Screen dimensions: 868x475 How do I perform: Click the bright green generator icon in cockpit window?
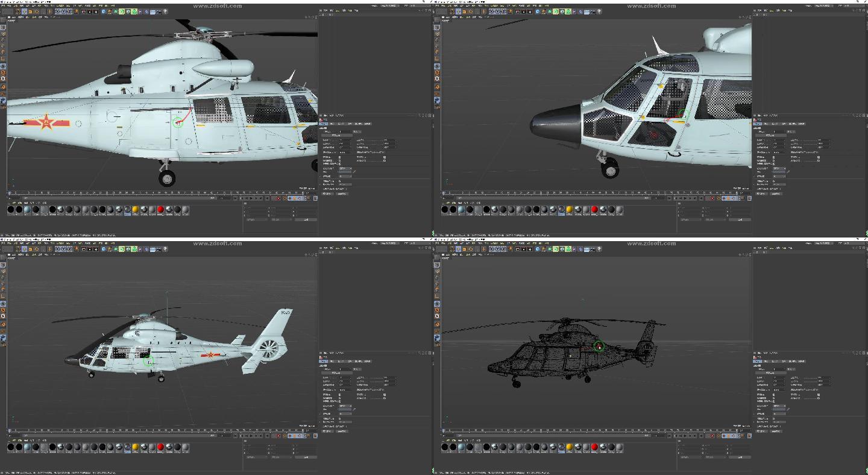coord(556,11)
